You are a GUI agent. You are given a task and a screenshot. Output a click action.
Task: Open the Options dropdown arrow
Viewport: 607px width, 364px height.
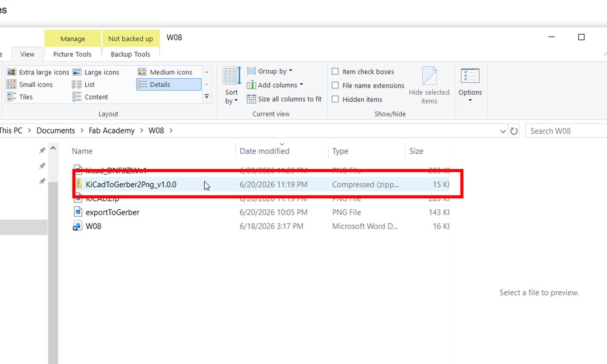pos(470,101)
